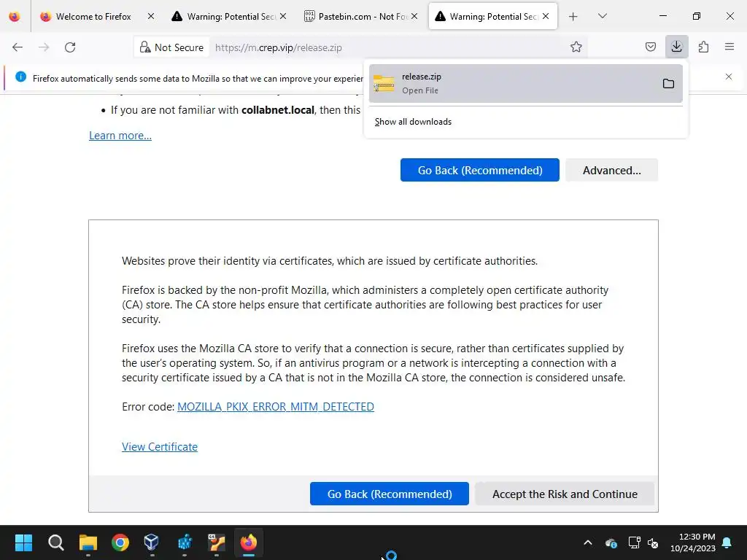Open Firefox View pinned icon
Viewport: 747px width, 560px height.
pos(15,17)
